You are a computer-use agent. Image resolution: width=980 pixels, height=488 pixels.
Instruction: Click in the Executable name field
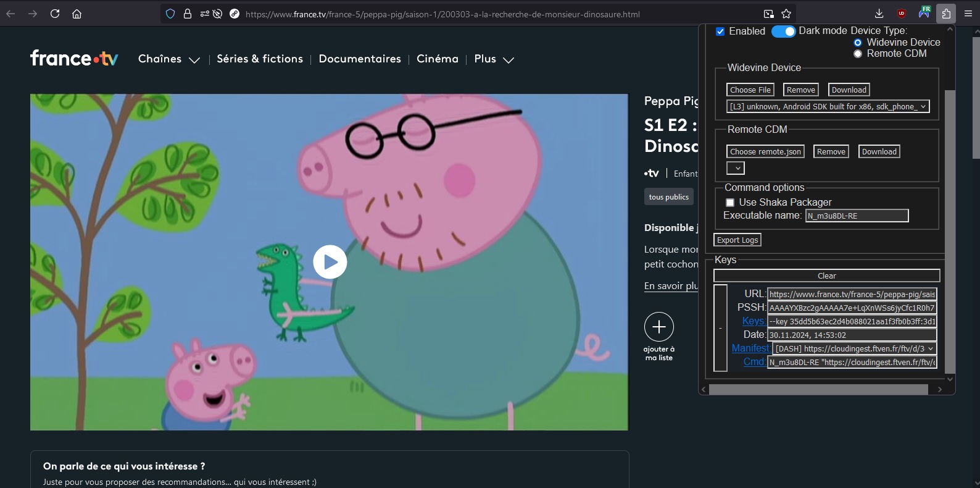click(857, 216)
